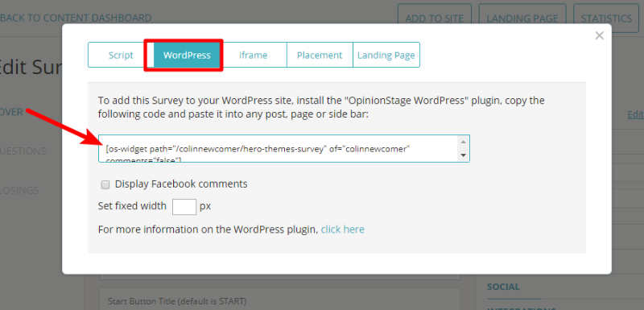Screen dimensions: 644x310
Task: Select the WordPress tab
Action: (x=187, y=55)
